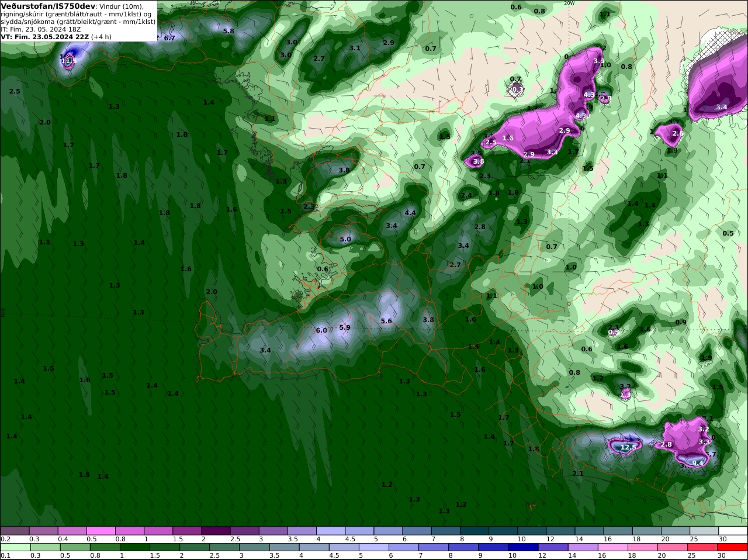The image size is (748, 560).
Task: Click the 6.7 value near top left
Action: 169,38
